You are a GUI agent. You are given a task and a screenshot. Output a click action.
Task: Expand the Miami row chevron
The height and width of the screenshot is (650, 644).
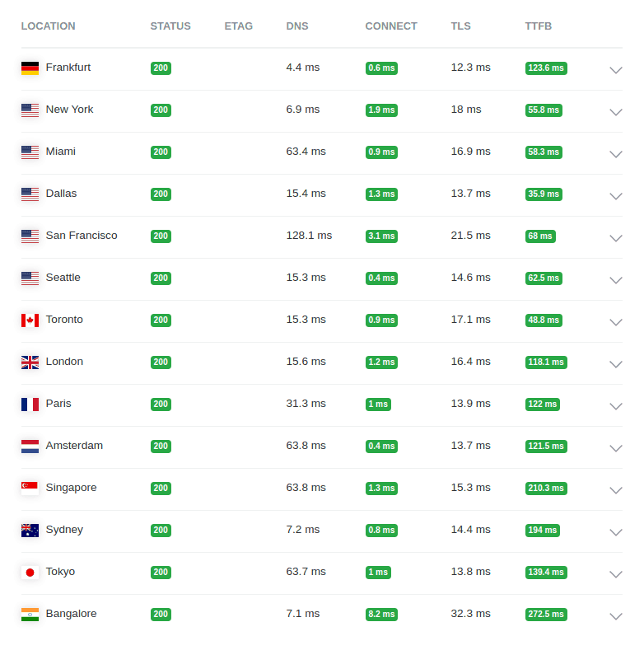pos(615,154)
